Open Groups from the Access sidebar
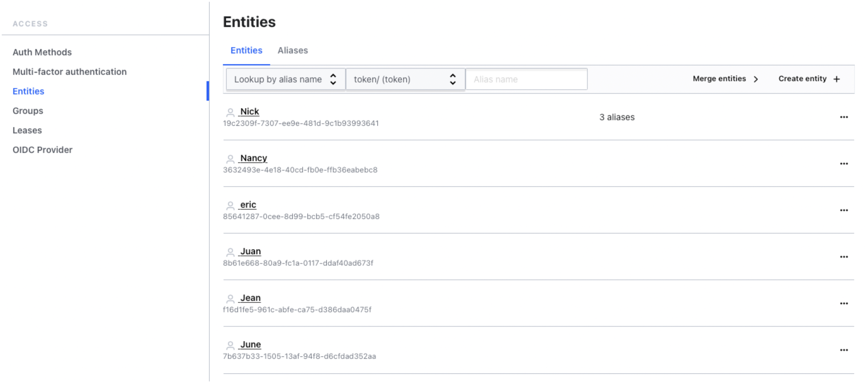The image size is (868, 383). (28, 111)
